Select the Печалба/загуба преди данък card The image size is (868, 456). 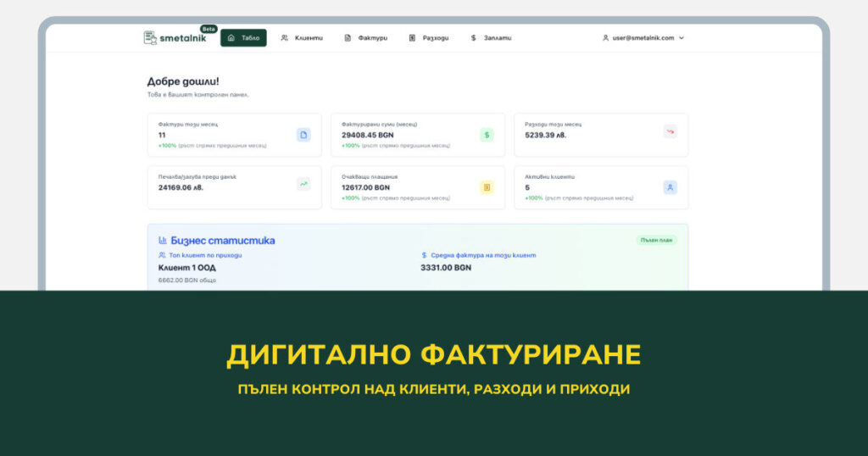pos(234,187)
